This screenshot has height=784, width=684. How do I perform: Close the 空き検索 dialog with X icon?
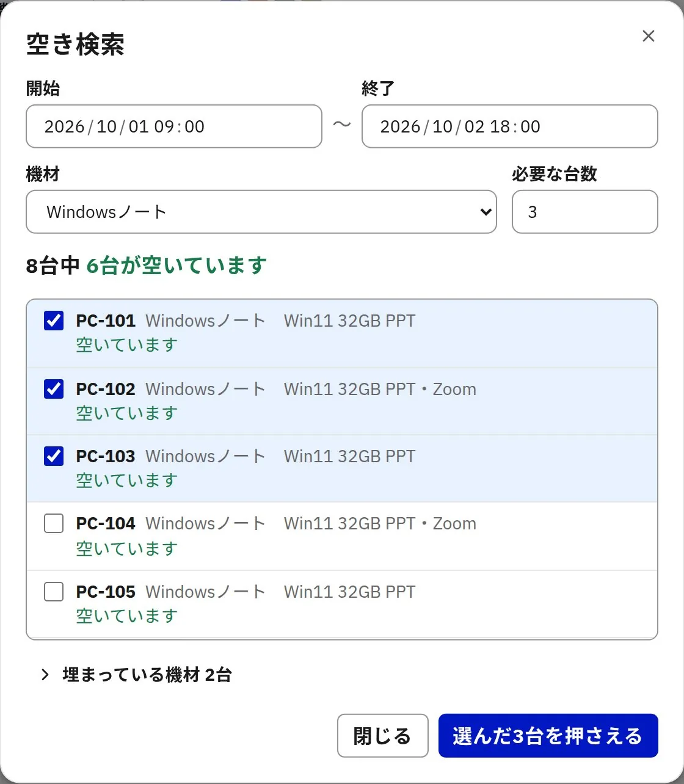pos(649,36)
